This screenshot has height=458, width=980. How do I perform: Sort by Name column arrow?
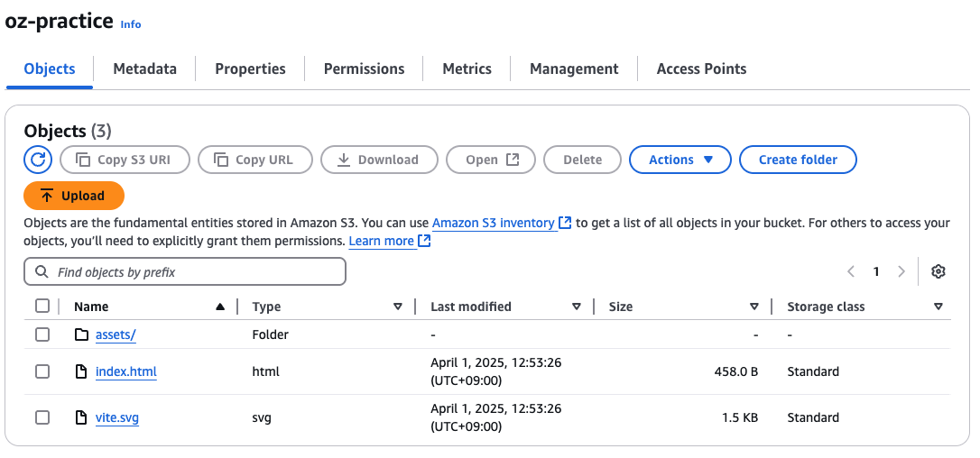pyautogui.click(x=220, y=307)
